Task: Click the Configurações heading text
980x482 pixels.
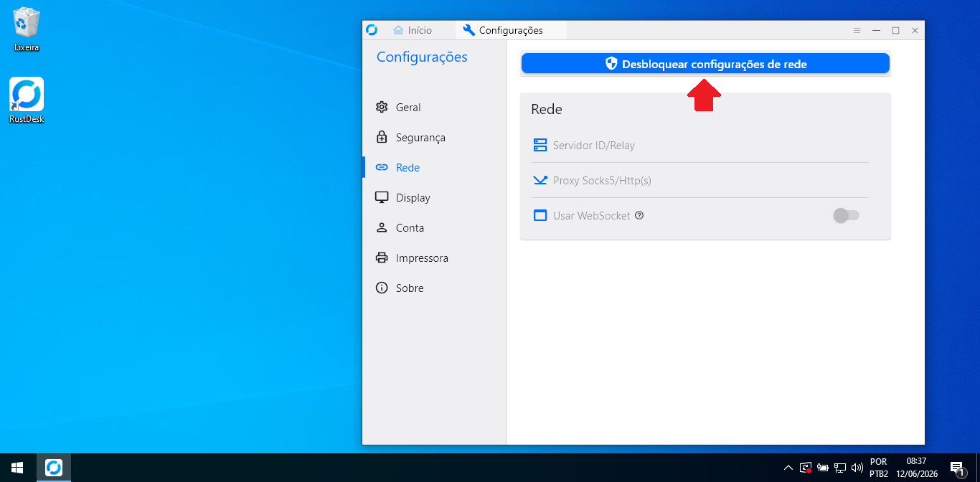Action: tap(422, 57)
